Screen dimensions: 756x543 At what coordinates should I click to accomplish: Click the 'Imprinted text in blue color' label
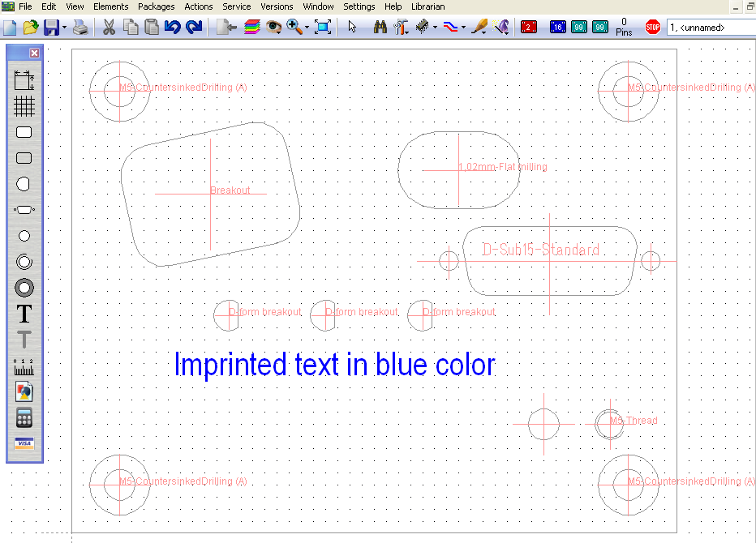[x=334, y=366]
